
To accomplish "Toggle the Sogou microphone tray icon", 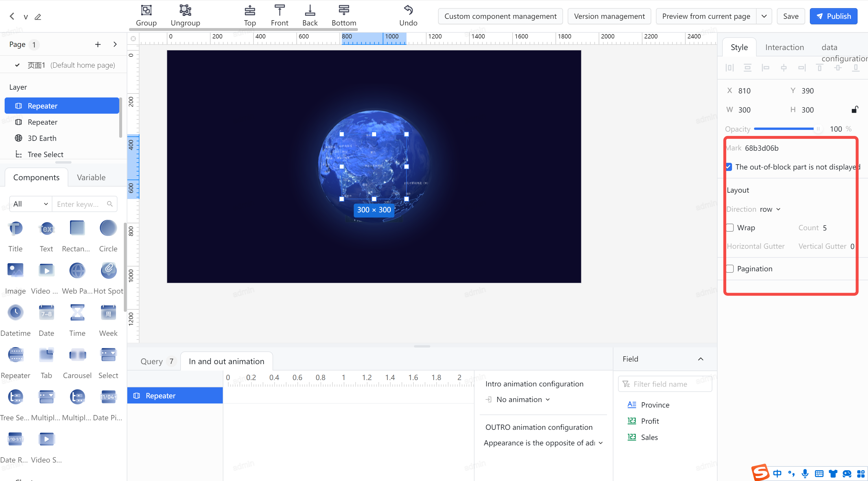I will (x=805, y=473).
